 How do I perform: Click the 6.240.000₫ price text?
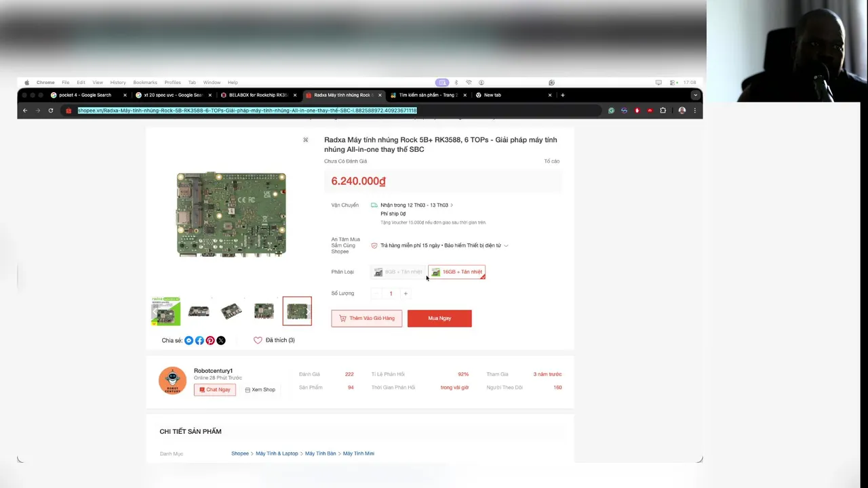pos(358,181)
